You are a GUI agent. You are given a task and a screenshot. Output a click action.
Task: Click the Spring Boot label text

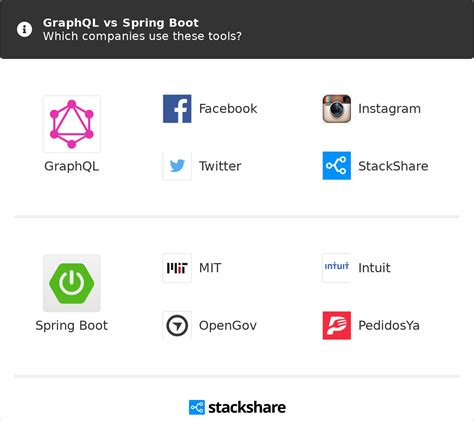coord(72,326)
